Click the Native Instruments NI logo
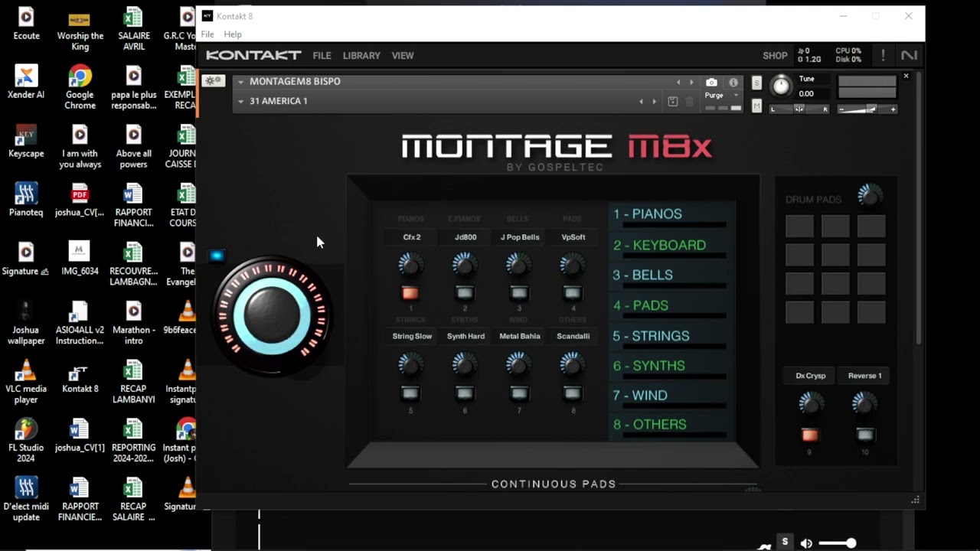Screen dimensions: 980x551 point(909,55)
